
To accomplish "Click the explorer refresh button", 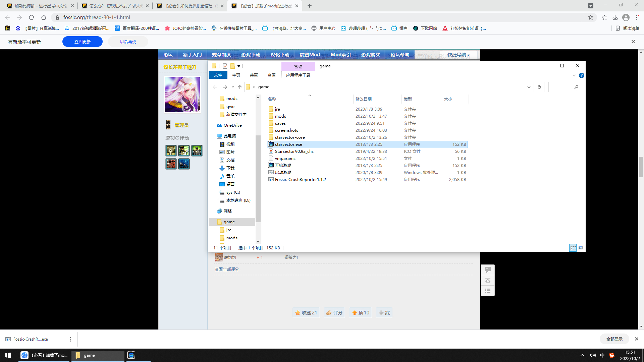I will pyautogui.click(x=539, y=87).
